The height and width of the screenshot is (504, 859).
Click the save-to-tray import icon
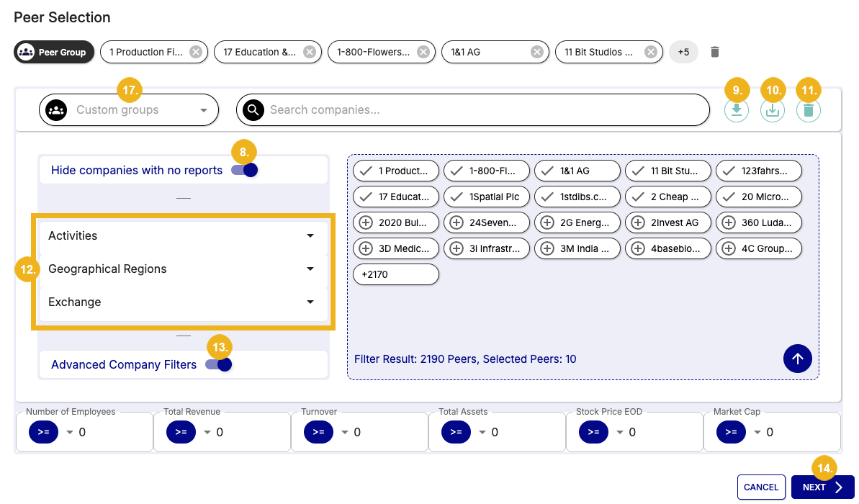coord(772,110)
